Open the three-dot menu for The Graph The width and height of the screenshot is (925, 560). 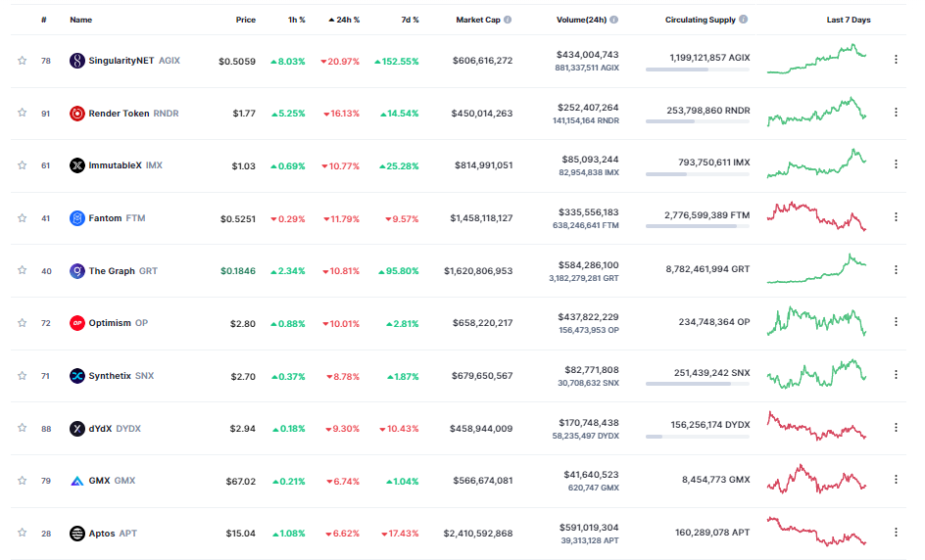pos(896,269)
